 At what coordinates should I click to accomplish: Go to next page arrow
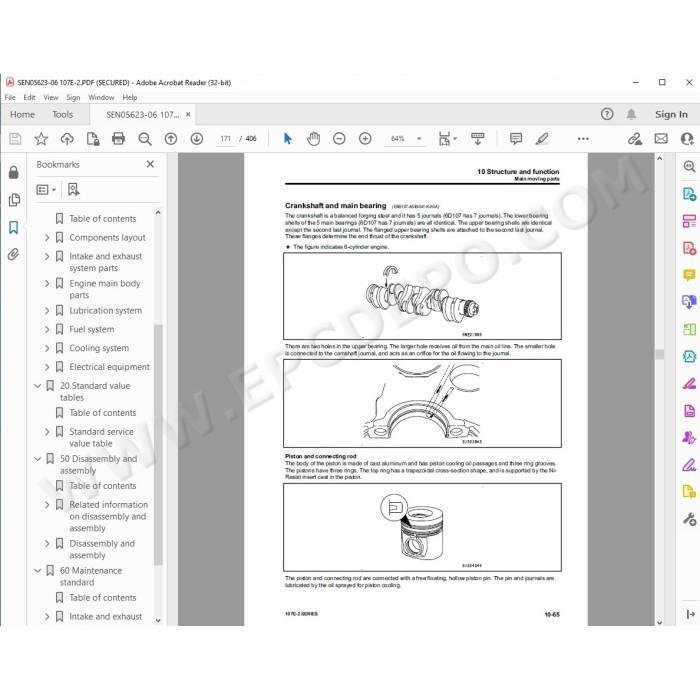(x=196, y=139)
